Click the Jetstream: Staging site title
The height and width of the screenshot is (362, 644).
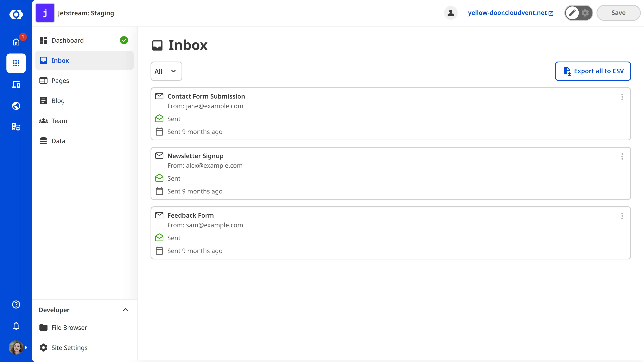click(86, 13)
